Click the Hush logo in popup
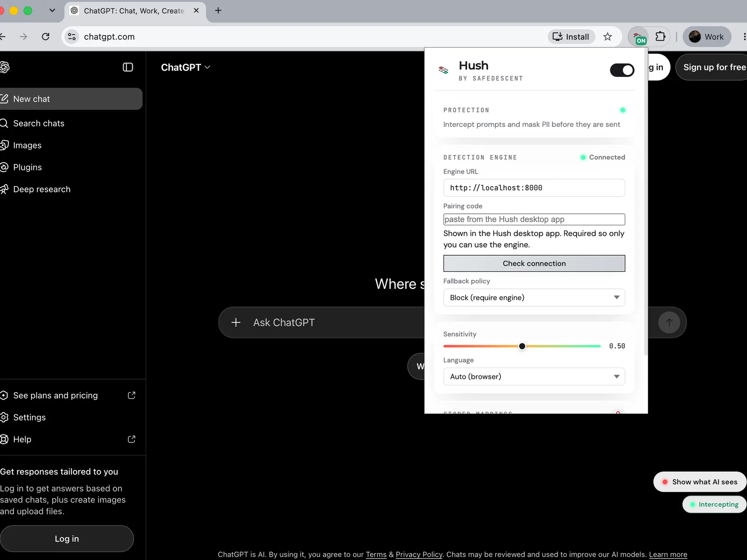Screen dimensions: 747x560 pos(443,70)
